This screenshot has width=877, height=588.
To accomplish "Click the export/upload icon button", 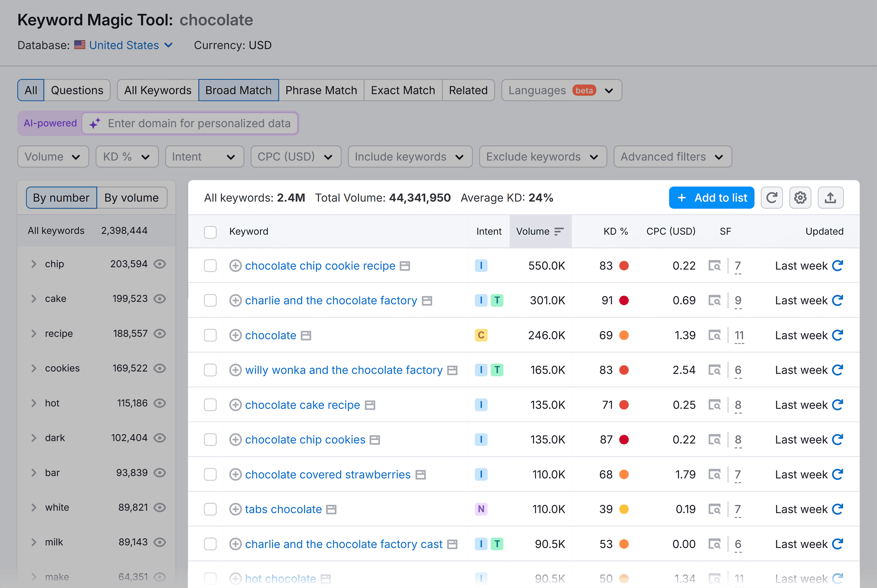I will coord(830,197).
